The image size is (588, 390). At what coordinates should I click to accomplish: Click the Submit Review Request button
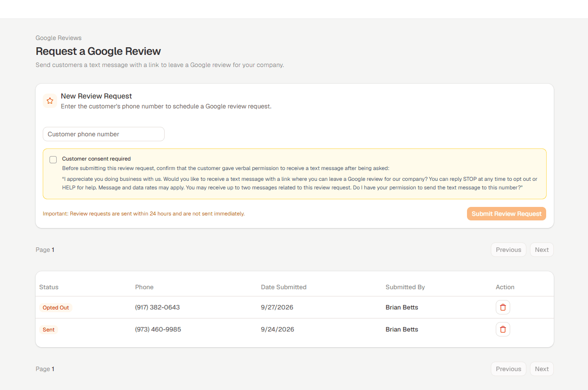pyautogui.click(x=506, y=214)
